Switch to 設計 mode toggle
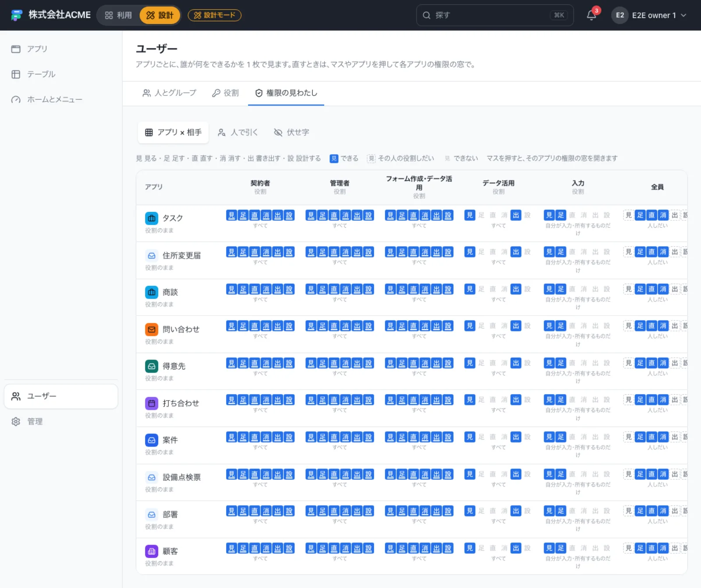The width and height of the screenshot is (701, 588). tap(159, 15)
